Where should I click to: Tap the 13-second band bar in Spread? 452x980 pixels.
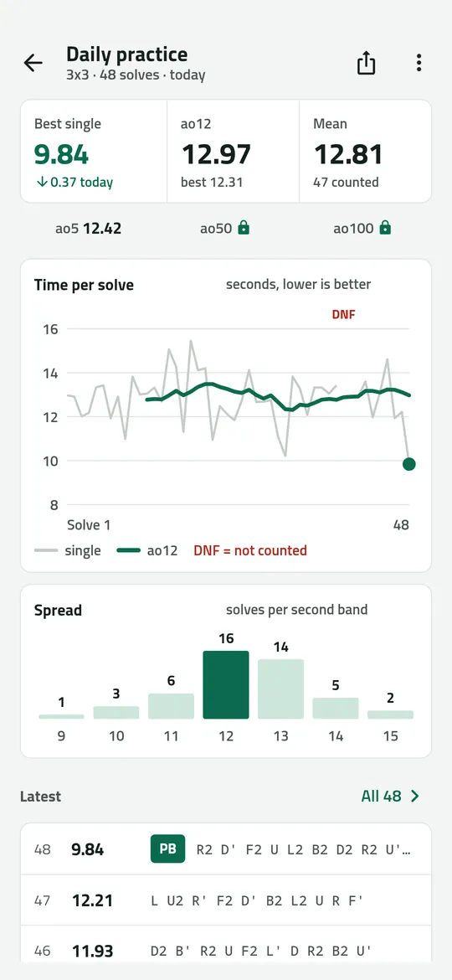tap(281, 689)
